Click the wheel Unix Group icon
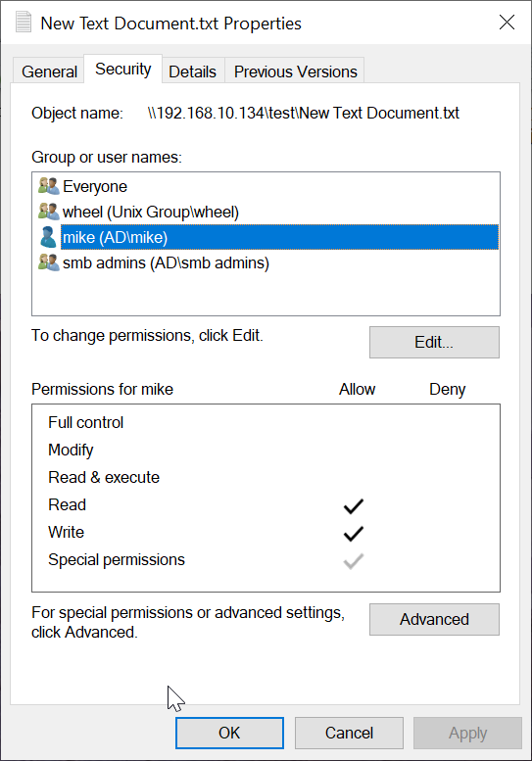The height and width of the screenshot is (761, 532). coord(49,212)
